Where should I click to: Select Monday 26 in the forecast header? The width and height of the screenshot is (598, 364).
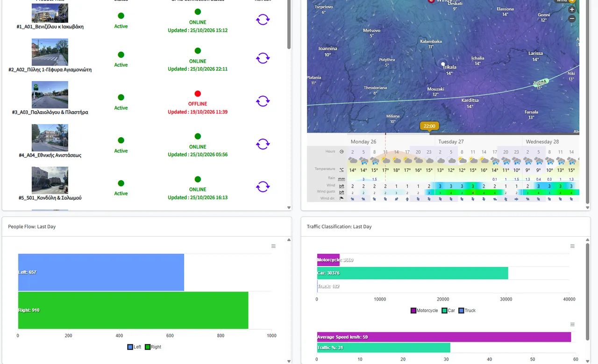point(363,142)
